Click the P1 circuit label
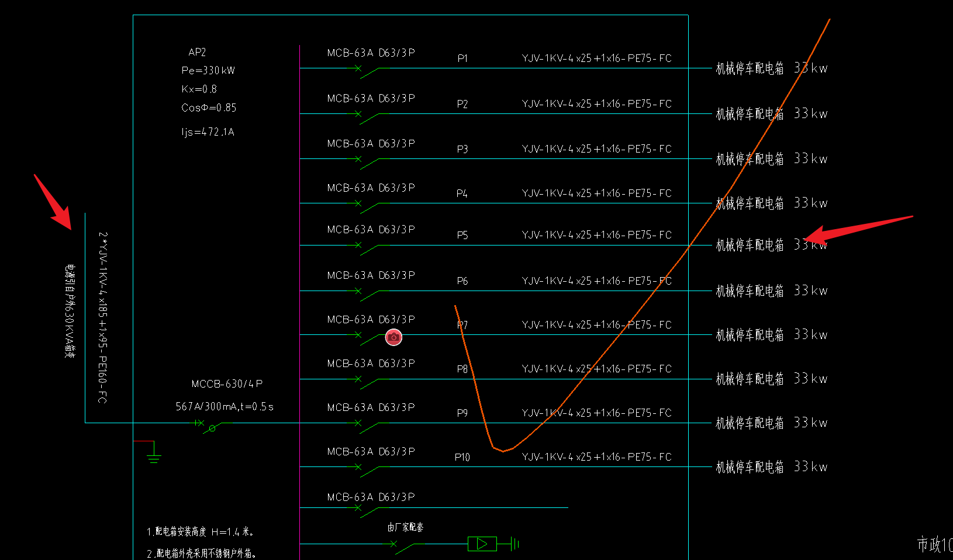Image resolution: width=953 pixels, height=560 pixels. [x=462, y=58]
